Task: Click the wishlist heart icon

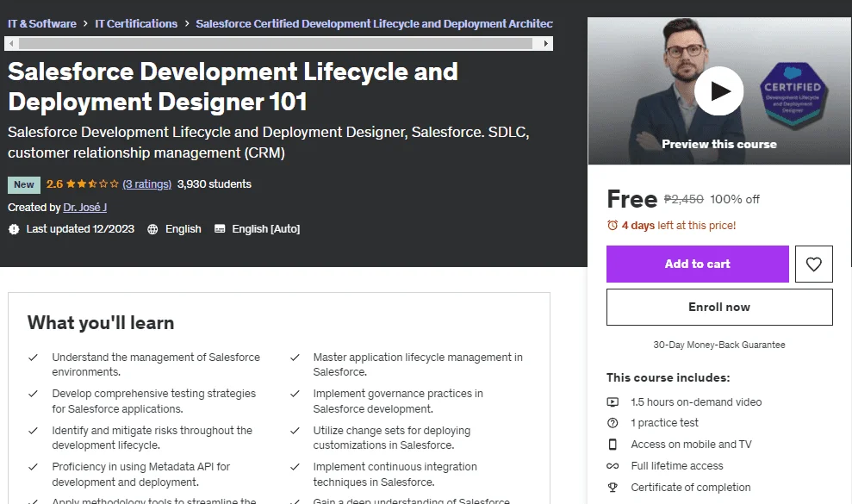Action: point(813,264)
